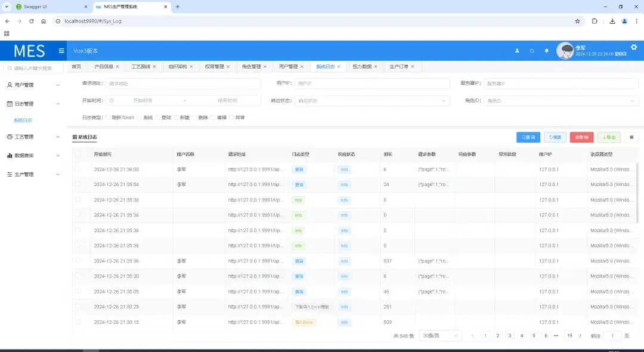The height and width of the screenshot is (352, 644).
Task: Click the user profile icon in the header
Action: [x=518, y=51]
